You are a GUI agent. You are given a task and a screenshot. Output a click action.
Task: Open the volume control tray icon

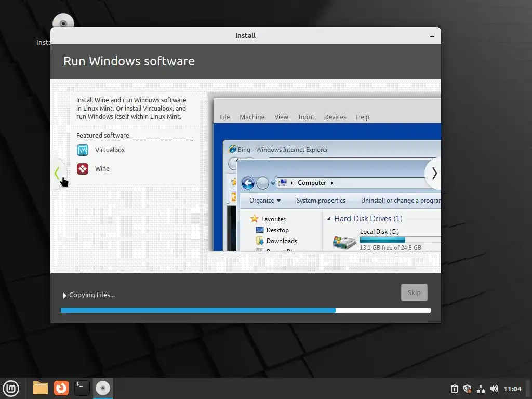[494, 389]
